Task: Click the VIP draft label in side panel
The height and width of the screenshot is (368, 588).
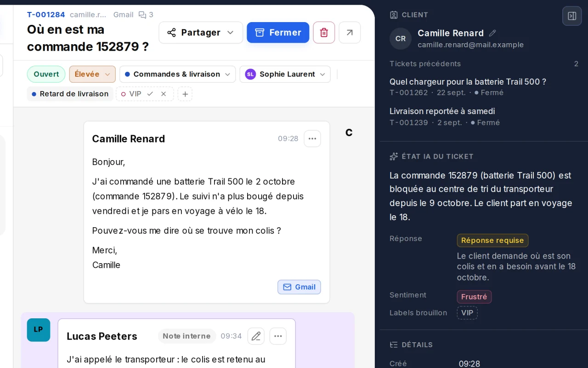Action: [x=467, y=313]
